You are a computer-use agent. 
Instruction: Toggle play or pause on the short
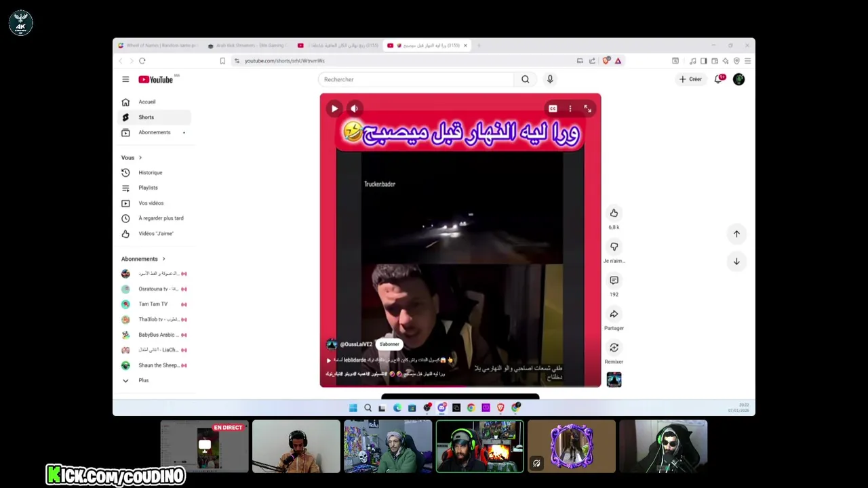[x=334, y=108]
